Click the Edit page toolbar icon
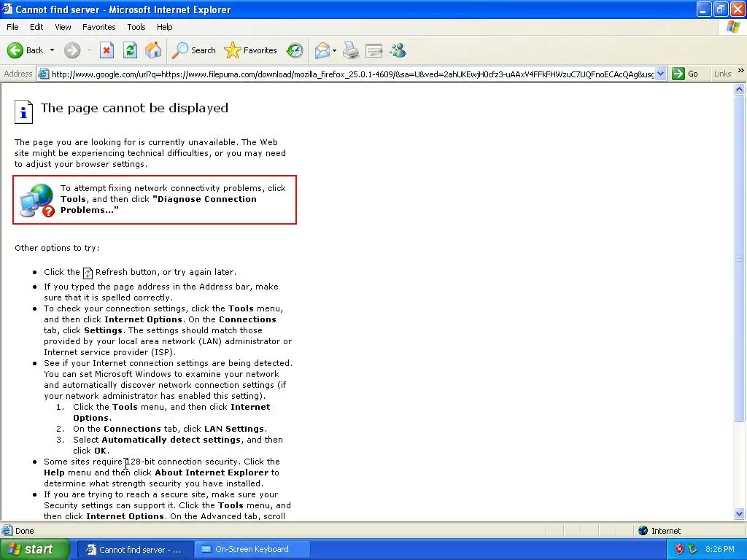The image size is (747, 560). pos(374,50)
